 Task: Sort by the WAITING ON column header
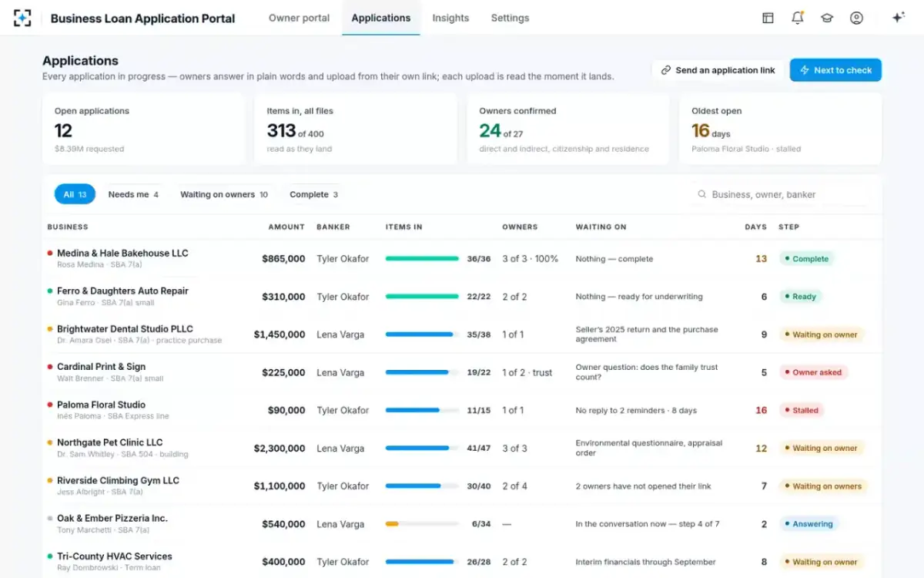(601, 227)
